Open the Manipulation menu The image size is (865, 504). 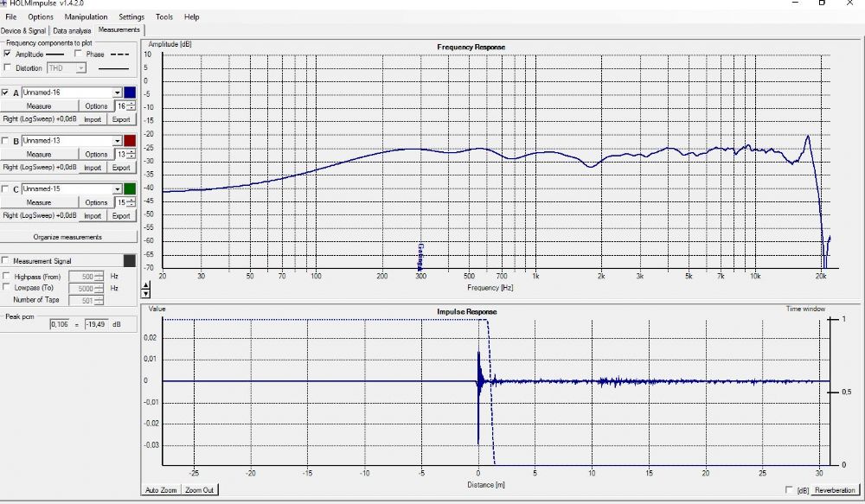pos(86,17)
